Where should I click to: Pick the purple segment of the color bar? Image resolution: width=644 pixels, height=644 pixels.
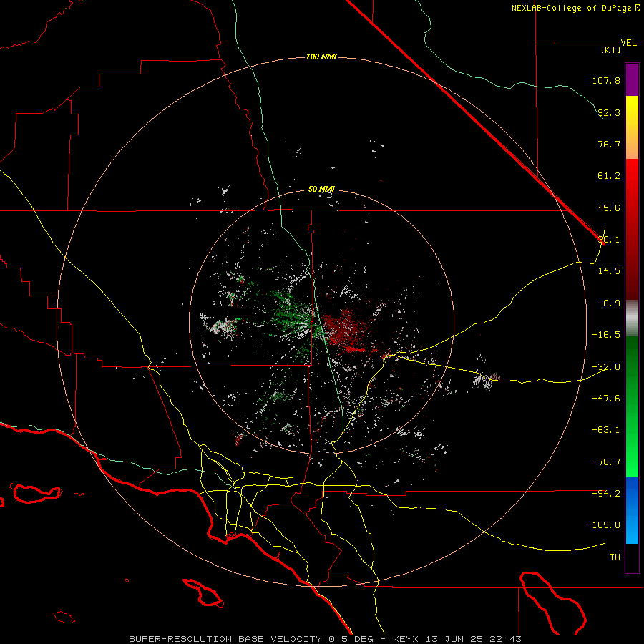point(632,79)
